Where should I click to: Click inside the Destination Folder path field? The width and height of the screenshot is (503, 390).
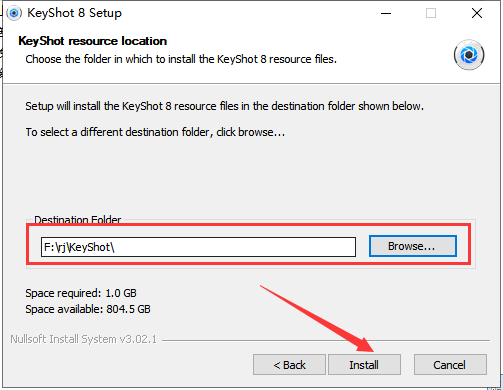pyautogui.click(x=198, y=247)
